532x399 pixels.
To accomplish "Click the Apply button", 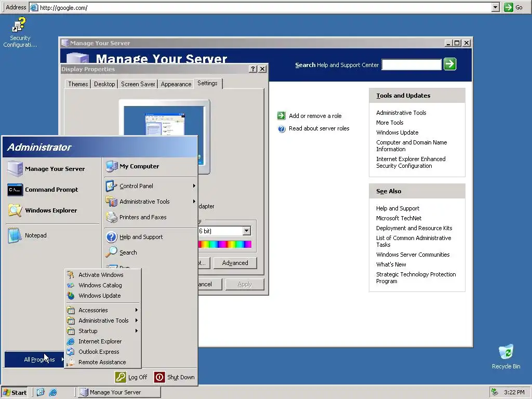I will (x=245, y=284).
